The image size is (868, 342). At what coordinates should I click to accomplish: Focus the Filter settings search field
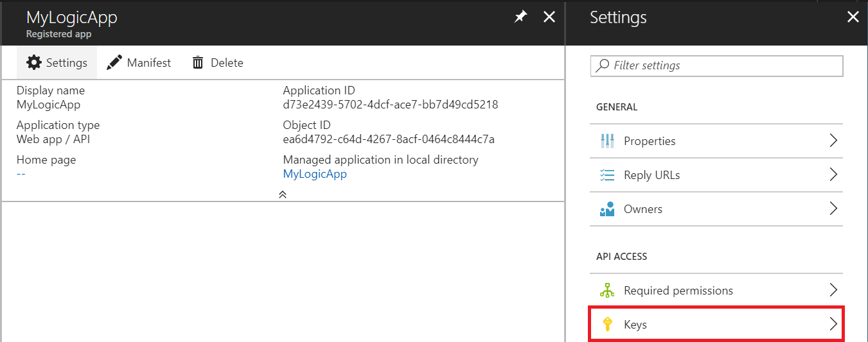(x=716, y=65)
